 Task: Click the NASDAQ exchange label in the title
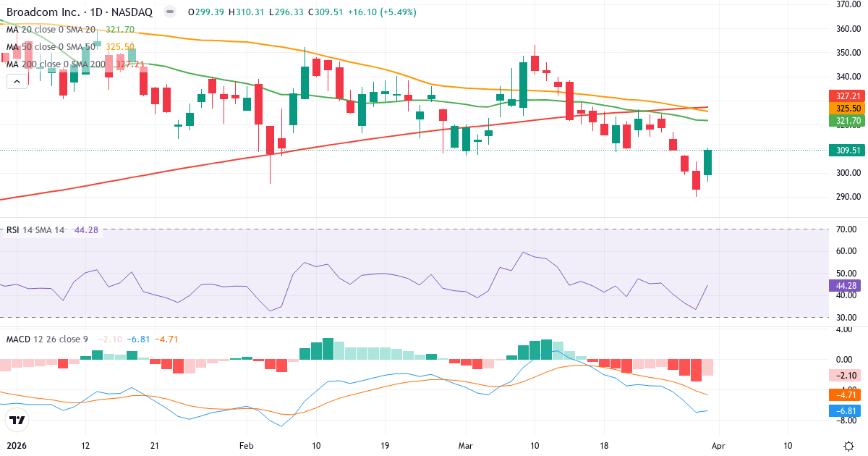(132, 12)
